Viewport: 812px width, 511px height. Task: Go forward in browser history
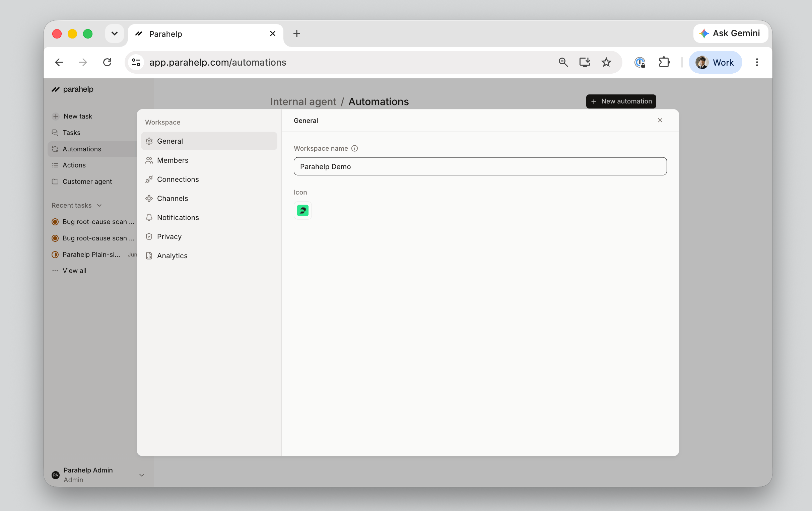[83, 62]
